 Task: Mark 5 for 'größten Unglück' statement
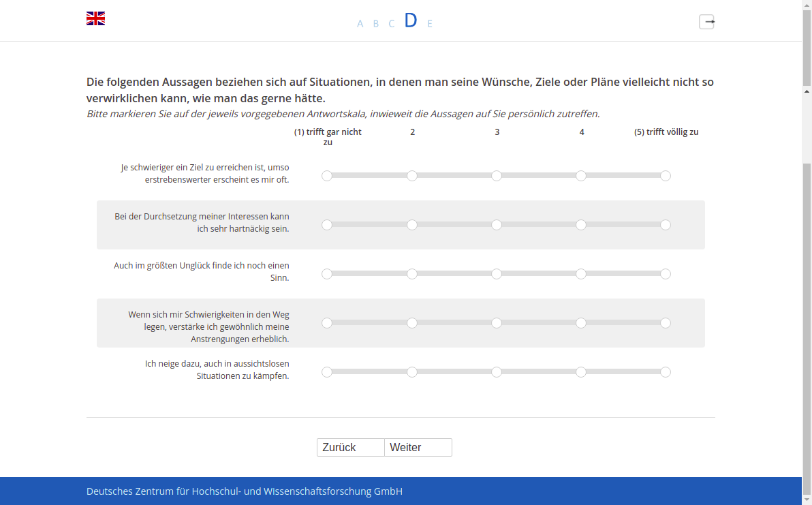666,274
